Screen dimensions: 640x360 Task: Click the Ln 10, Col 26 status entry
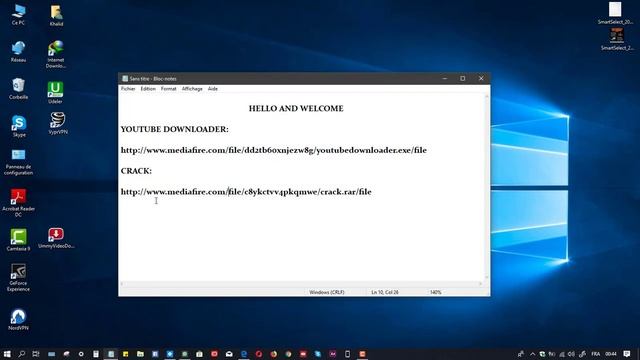click(384, 292)
